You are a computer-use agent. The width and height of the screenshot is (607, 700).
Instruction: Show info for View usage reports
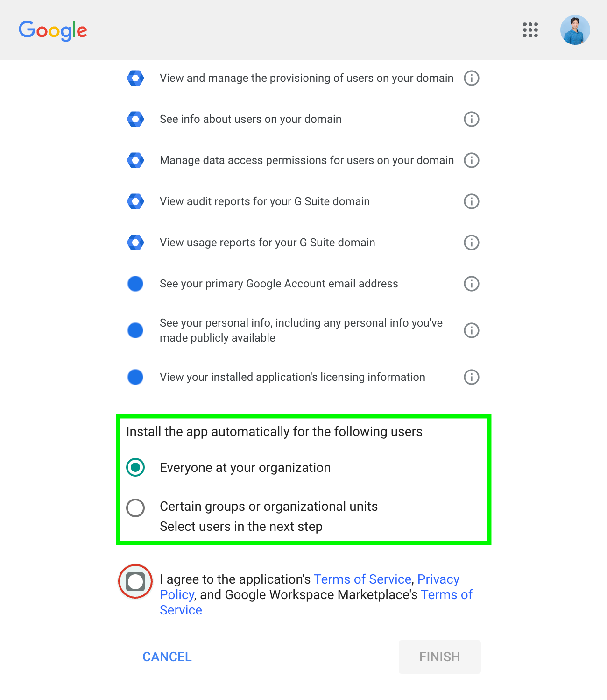tap(472, 243)
